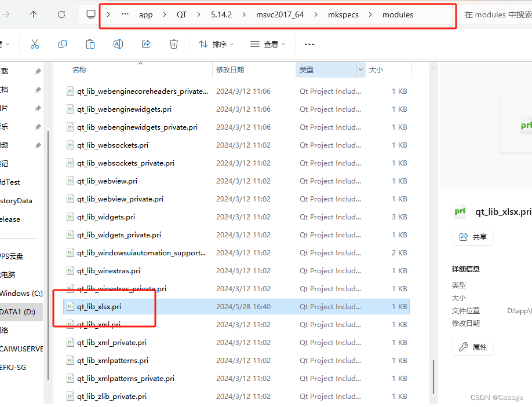The width and height of the screenshot is (532, 407).
Task: Open the 查看 view dropdown
Action: [x=268, y=44]
